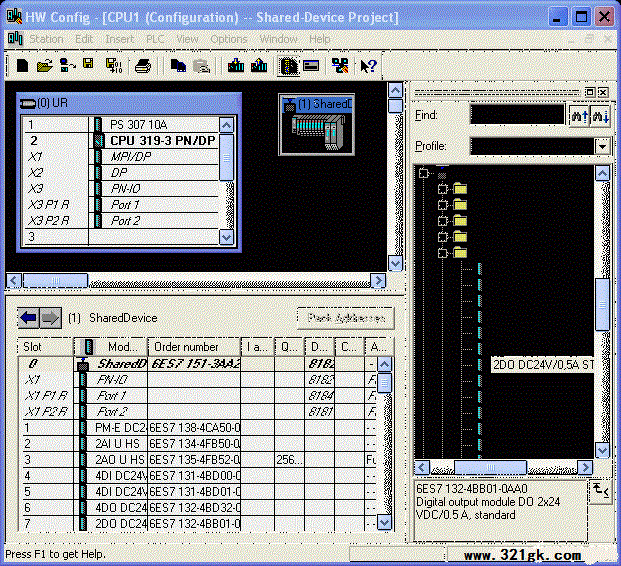Open the View menu
This screenshot has height=566, width=621.
tap(187, 39)
